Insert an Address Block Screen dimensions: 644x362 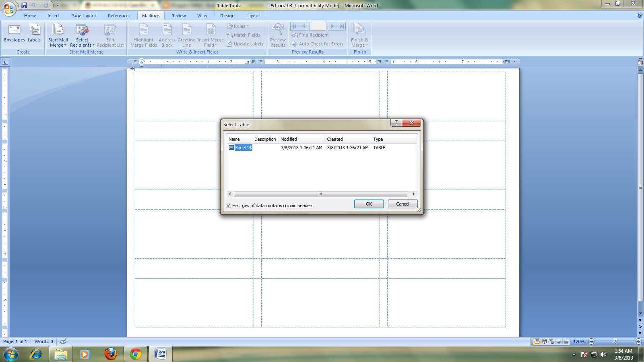[167, 35]
